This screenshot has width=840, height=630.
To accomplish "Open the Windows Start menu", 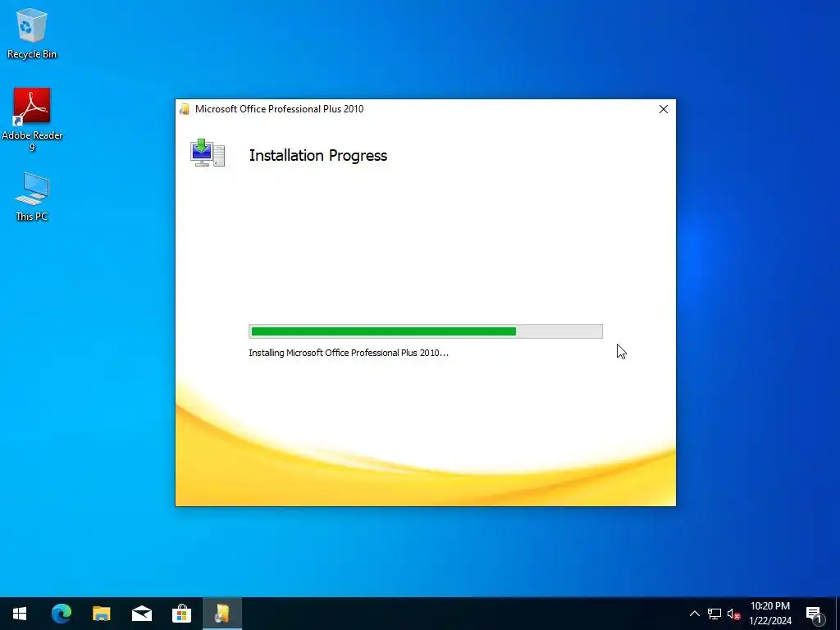I will (x=20, y=614).
